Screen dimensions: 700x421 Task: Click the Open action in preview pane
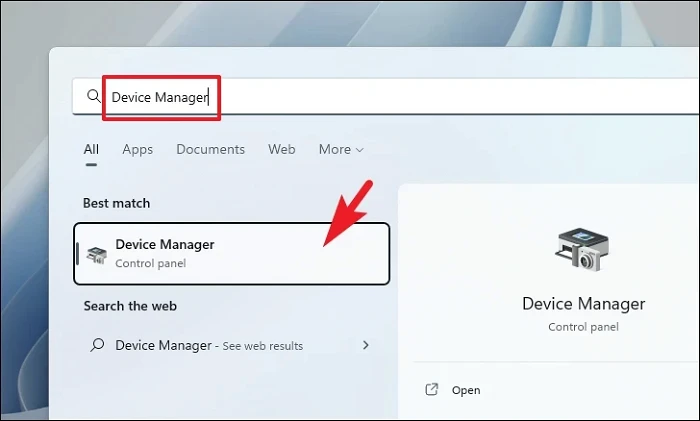point(466,390)
